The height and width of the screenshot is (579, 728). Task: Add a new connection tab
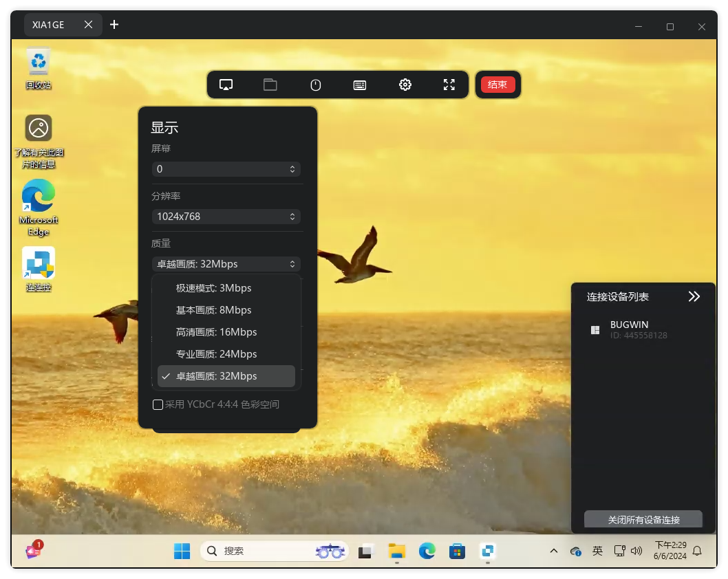(114, 25)
